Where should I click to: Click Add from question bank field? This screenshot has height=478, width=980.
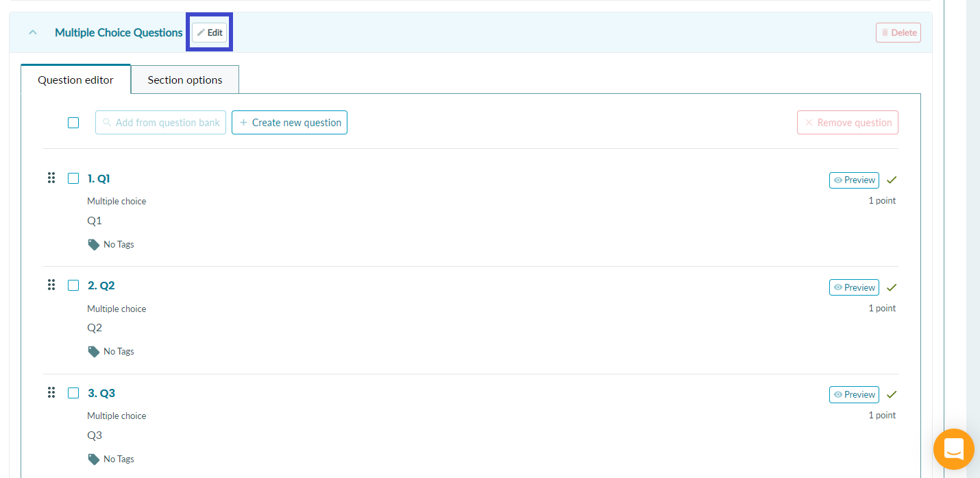click(160, 123)
